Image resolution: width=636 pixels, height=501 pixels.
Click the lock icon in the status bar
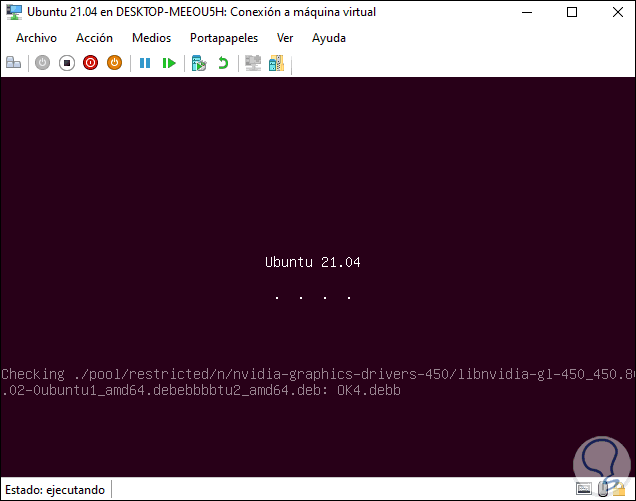[x=619, y=489]
